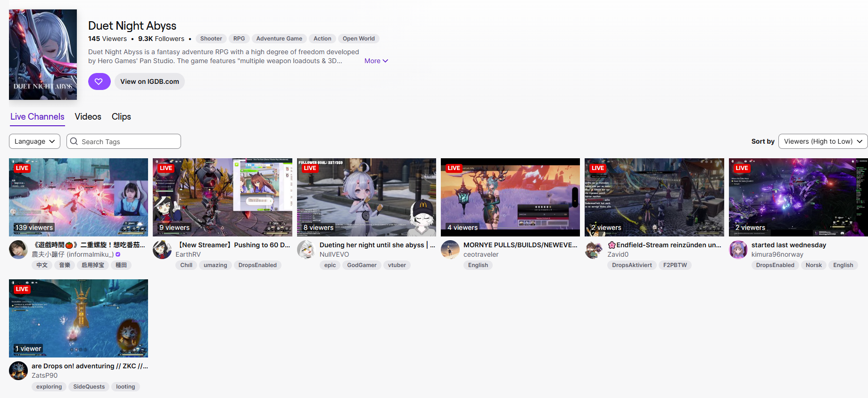Screen dimensions: 868x398
Task: Visit ZatsP90 channel name link
Action: click(x=45, y=375)
